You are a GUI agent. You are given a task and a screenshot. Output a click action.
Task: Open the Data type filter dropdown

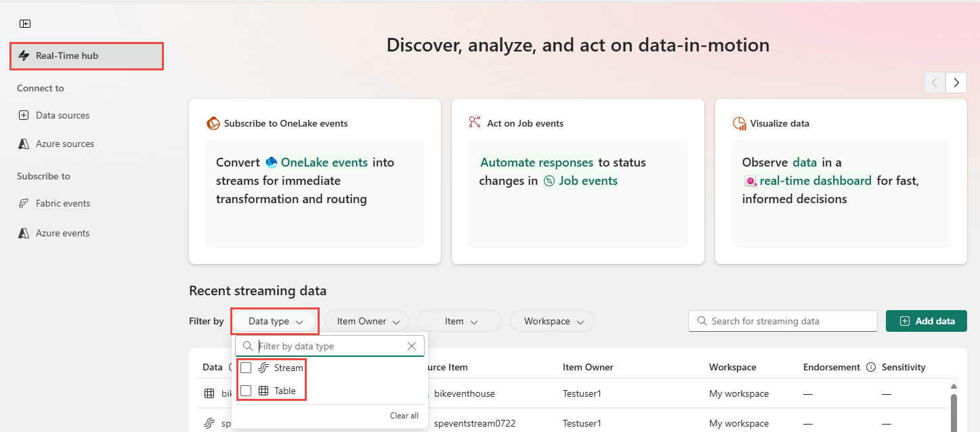click(x=275, y=321)
